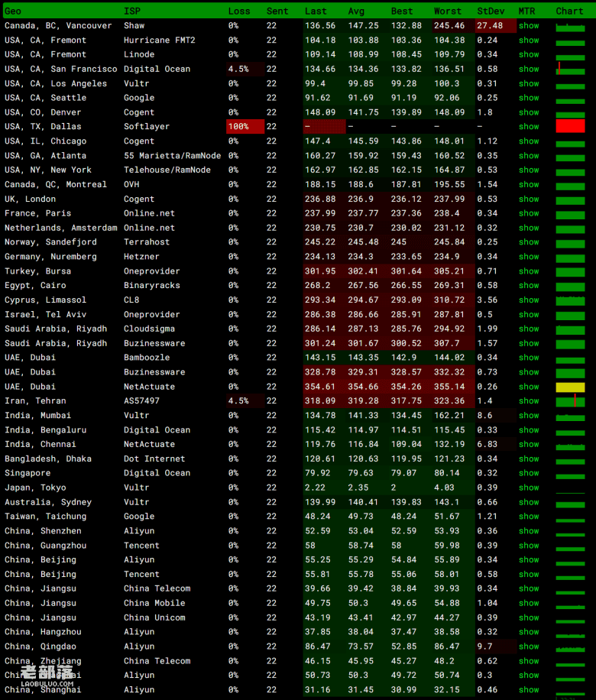Select 'India, Bengaluru' geo cell
596x700 pixels.
46,430
